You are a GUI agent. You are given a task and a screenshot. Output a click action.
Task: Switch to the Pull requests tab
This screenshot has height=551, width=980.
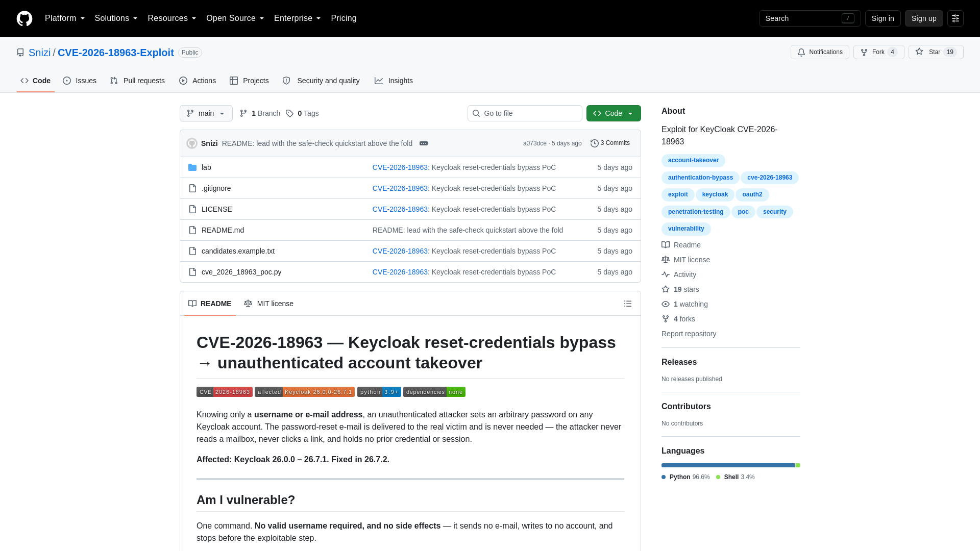point(137,81)
